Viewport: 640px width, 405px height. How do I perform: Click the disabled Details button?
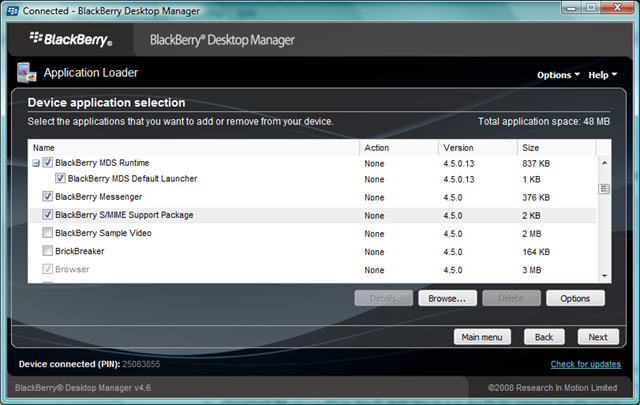click(x=383, y=298)
